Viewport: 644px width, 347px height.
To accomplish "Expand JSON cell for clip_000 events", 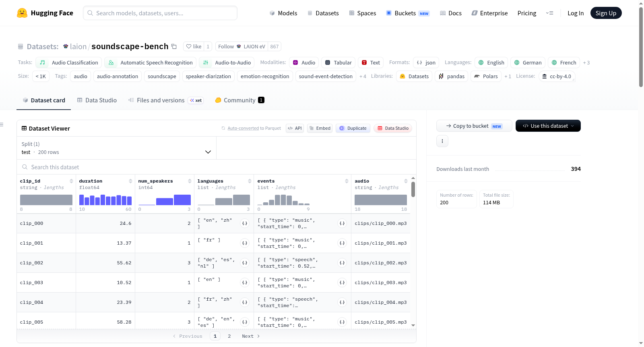I will 342,223.
